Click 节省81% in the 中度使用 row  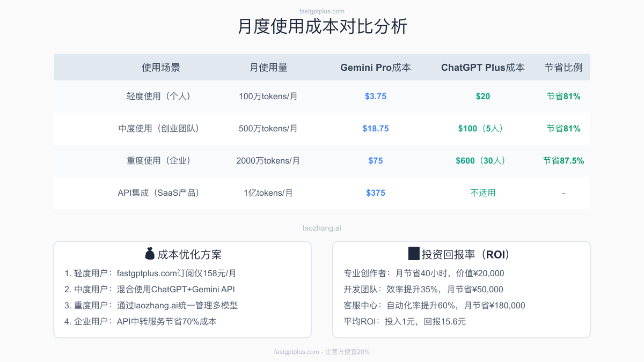pyautogui.click(x=563, y=129)
